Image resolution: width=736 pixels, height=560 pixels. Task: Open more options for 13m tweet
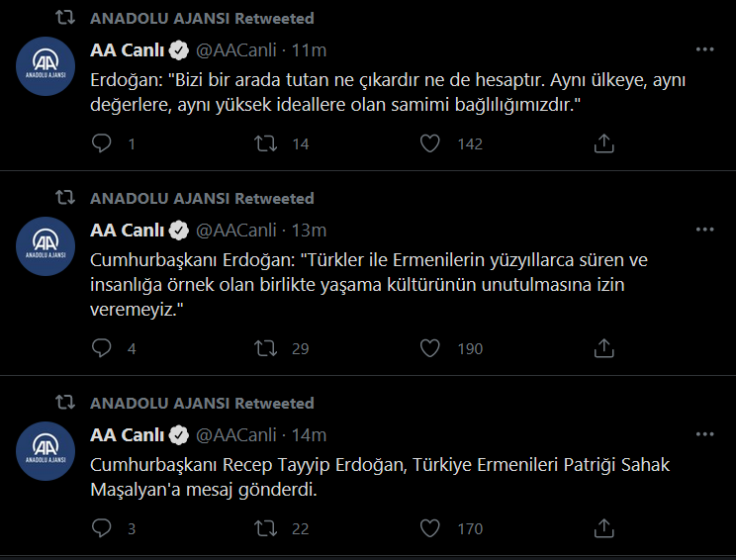(x=703, y=229)
